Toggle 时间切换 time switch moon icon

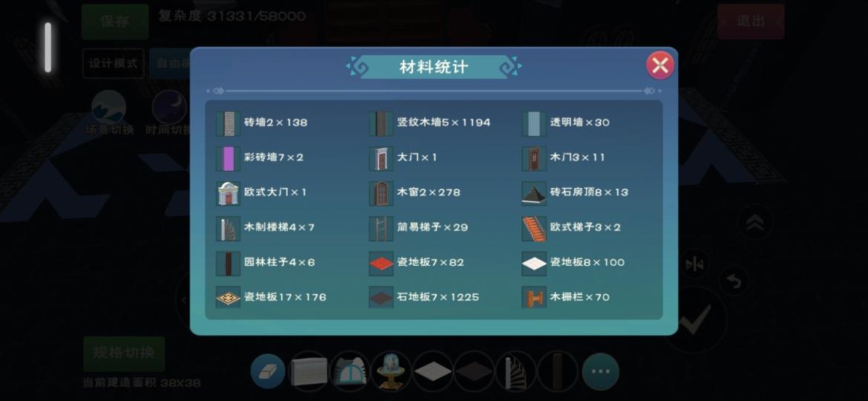[x=169, y=106]
